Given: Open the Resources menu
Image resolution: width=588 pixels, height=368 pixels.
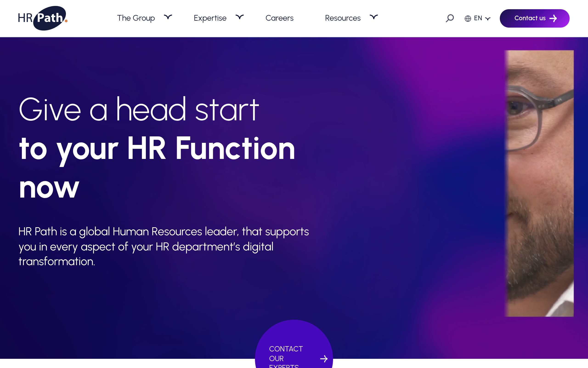Looking at the screenshot, I should pos(343,18).
